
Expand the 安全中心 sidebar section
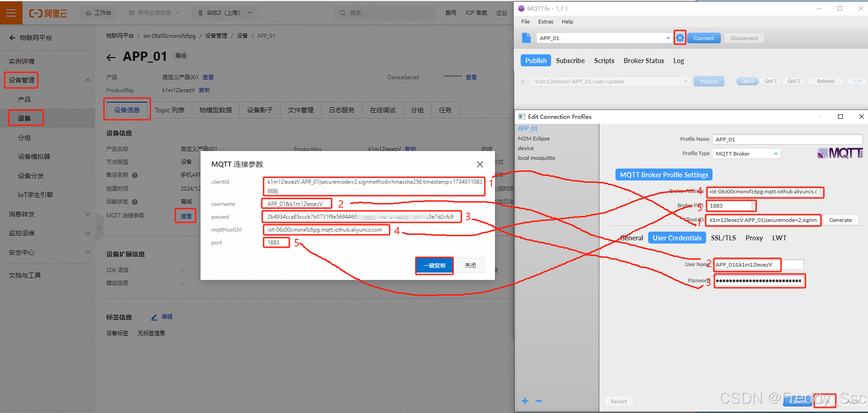(x=88, y=252)
